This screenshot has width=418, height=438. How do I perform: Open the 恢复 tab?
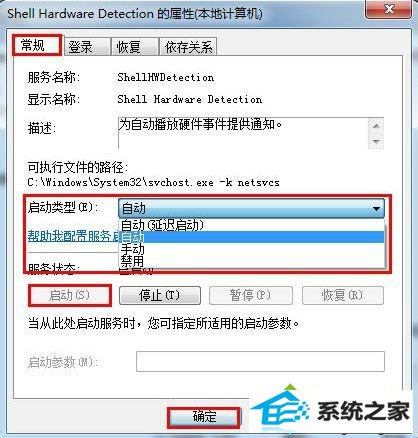134,46
